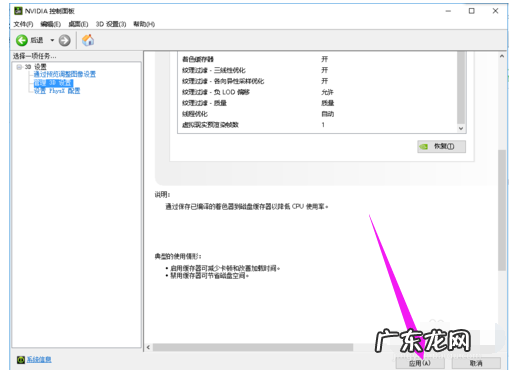Viewport: 509px width, 370px height.
Task: Open the 3D 设置 menu
Action: click(111, 24)
